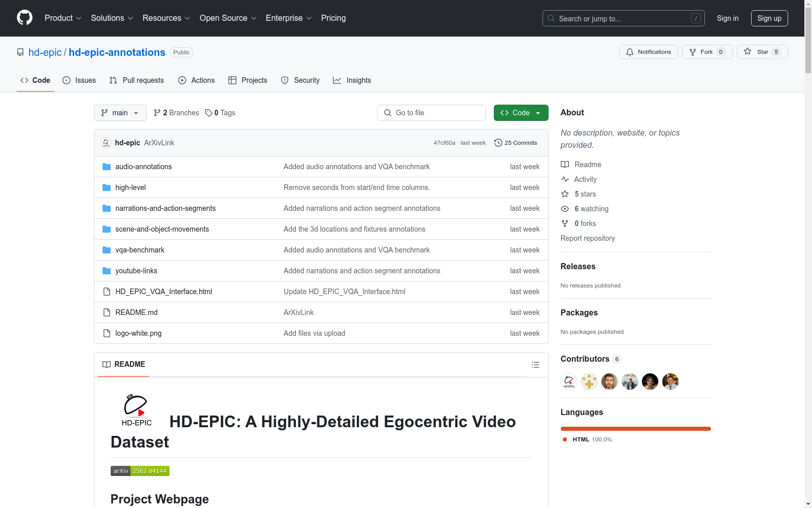This screenshot has height=508, width=812.
Task: Open the Open Source menu
Action: click(x=228, y=18)
